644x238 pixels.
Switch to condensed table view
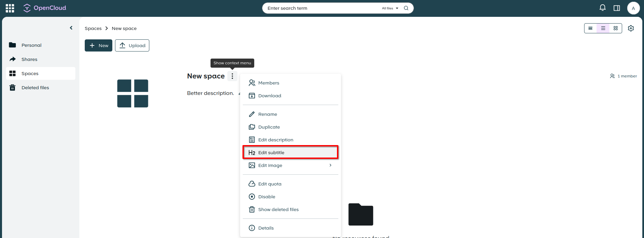[x=591, y=28]
